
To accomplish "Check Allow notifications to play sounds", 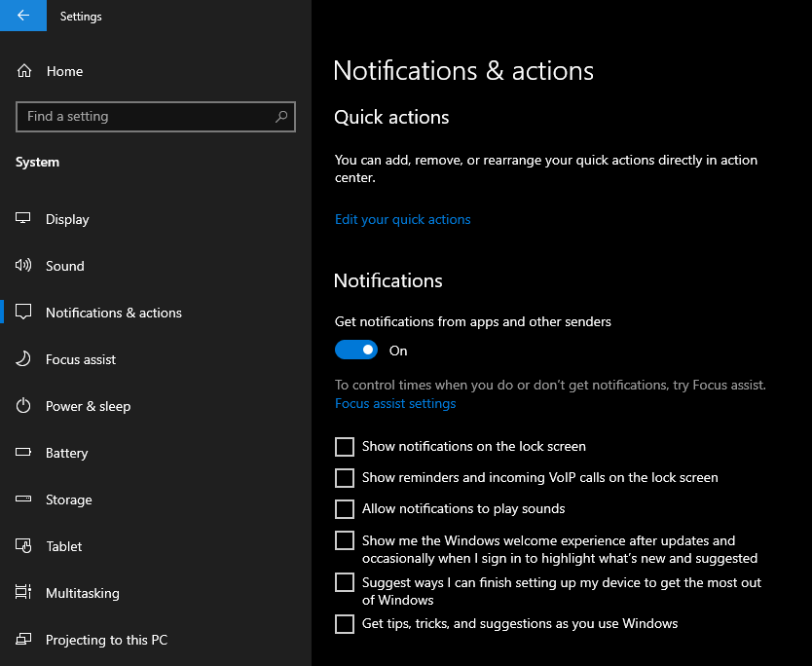I will click(345, 509).
